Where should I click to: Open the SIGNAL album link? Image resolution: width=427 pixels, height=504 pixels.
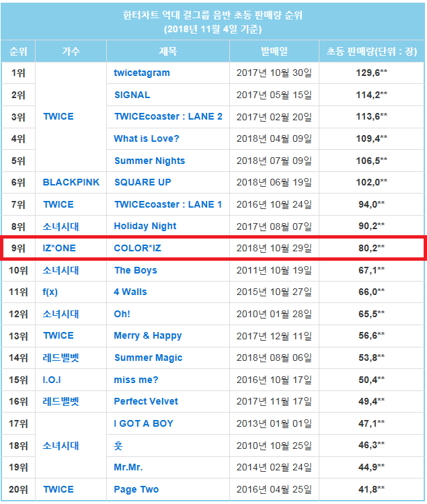pyautogui.click(x=132, y=95)
